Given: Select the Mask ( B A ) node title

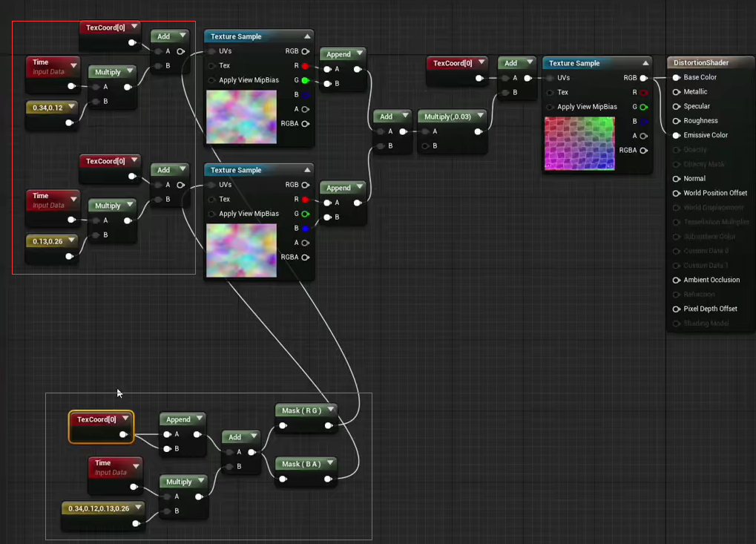Looking at the screenshot, I should [301, 464].
